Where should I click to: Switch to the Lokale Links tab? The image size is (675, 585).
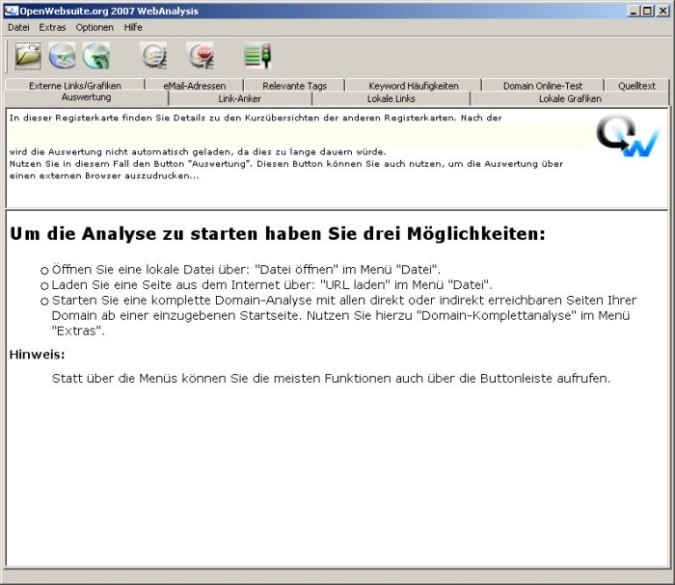tap(391, 99)
